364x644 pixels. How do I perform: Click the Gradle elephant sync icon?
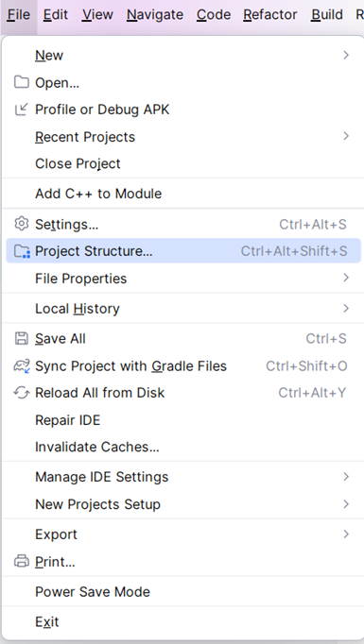[x=22, y=365]
